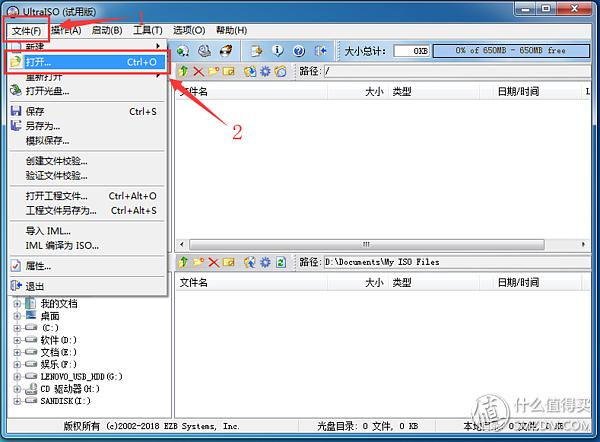Expand the CD 驱动器(H:) node
600x442 pixels.
[17, 389]
